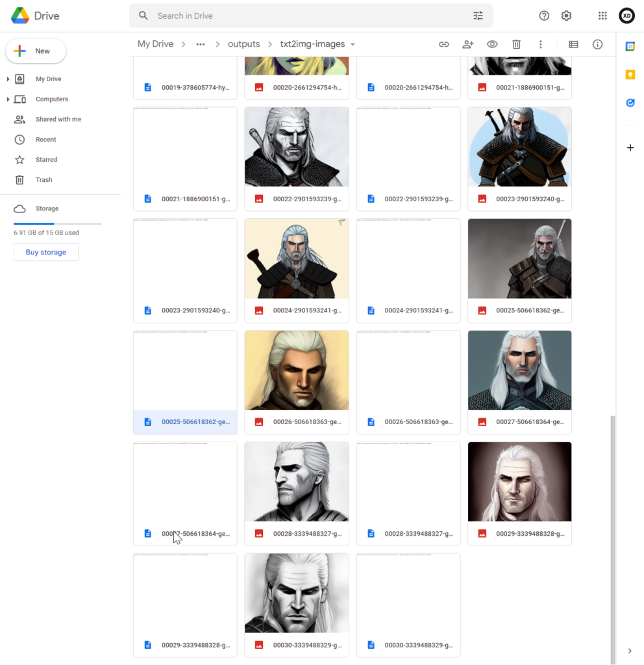Screen dimensions: 644x665
Task: Click the Share (add person) icon
Action: [x=468, y=44]
